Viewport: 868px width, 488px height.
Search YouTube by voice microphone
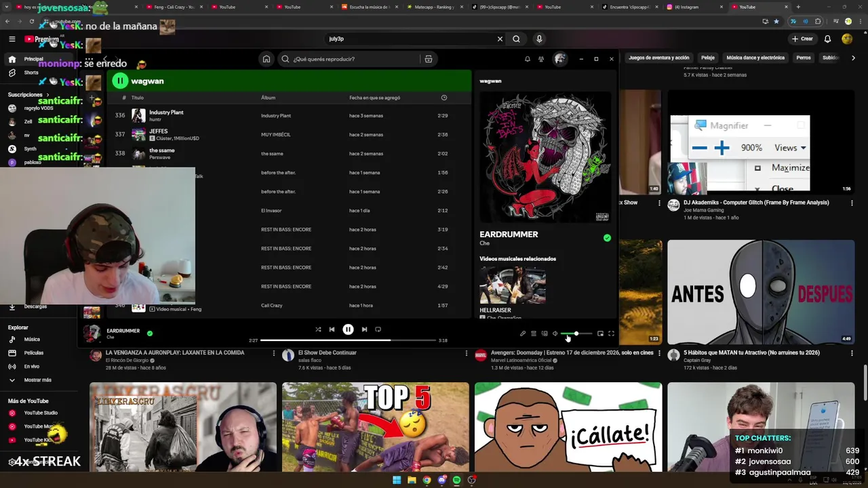(x=539, y=39)
